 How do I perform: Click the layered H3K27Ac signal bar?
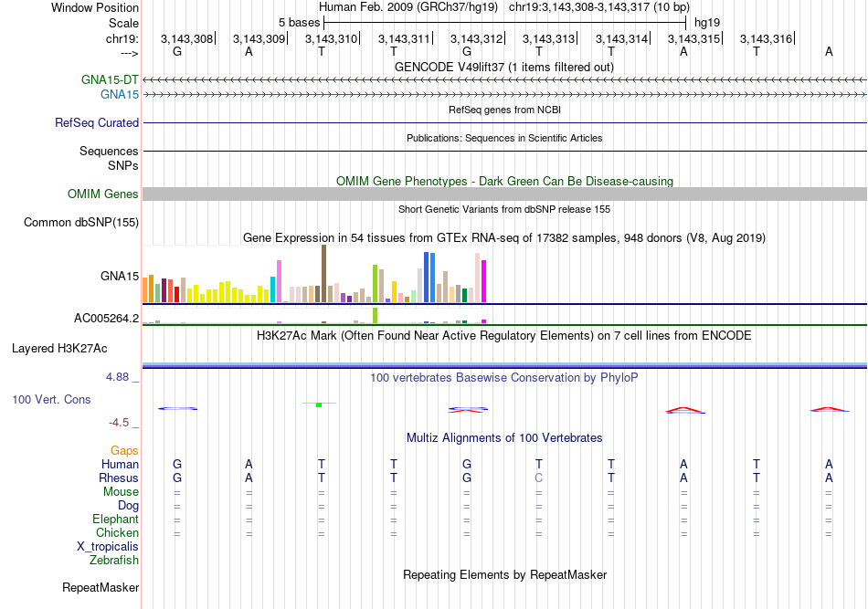click(x=504, y=365)
